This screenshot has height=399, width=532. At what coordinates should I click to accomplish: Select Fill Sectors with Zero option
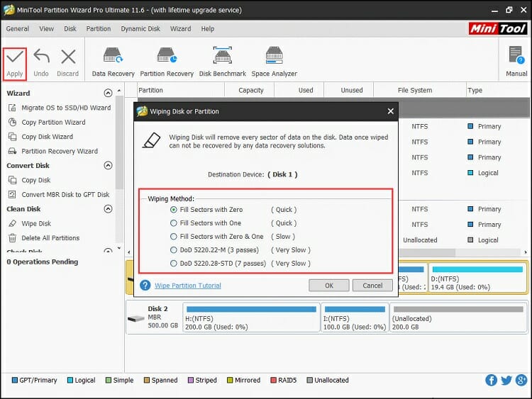tap(174, 210)
